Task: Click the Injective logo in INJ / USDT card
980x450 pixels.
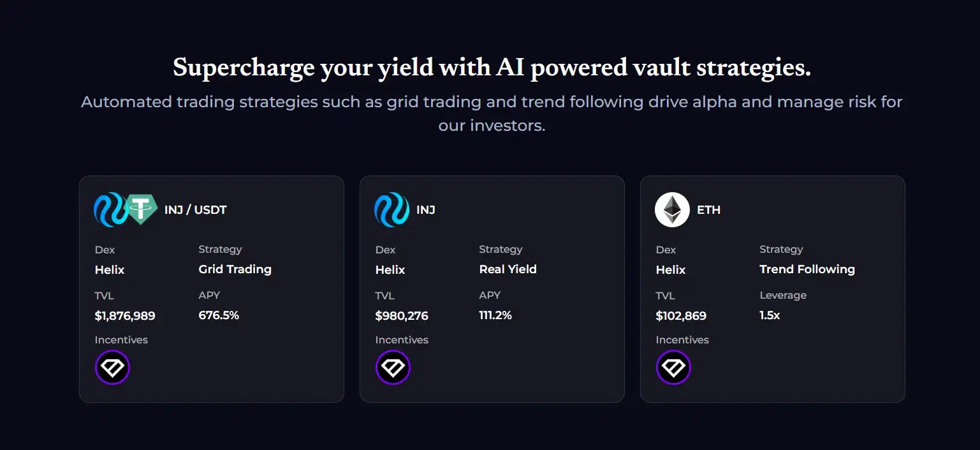Action: 108,209
